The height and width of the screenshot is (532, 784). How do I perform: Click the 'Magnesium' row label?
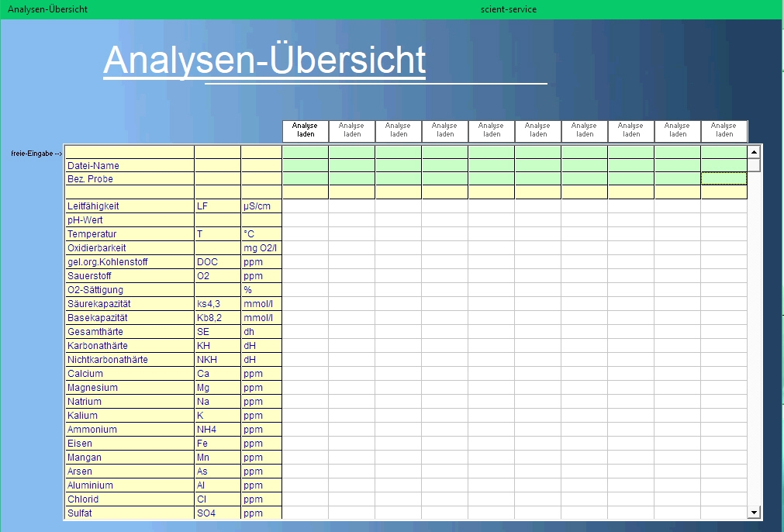pos(130,388)
